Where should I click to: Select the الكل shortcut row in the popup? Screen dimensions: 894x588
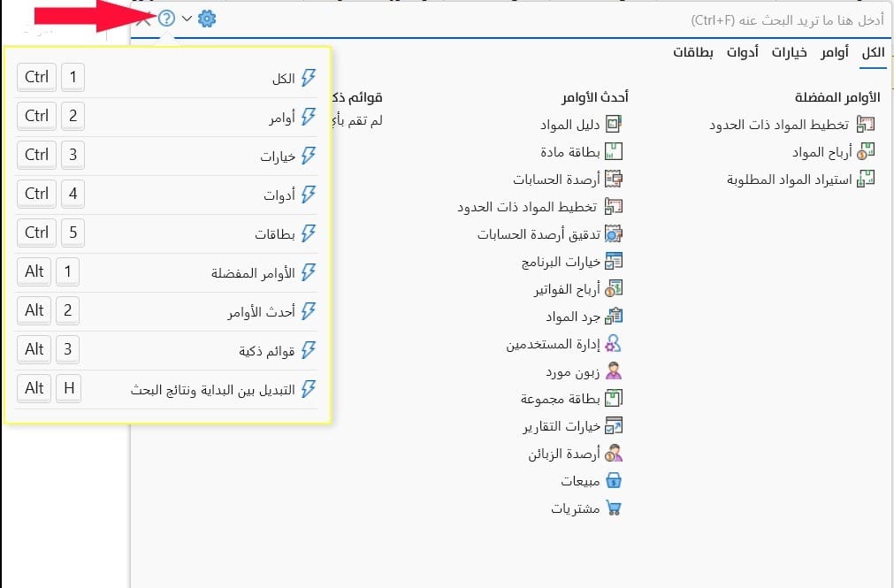tap(166, 78)
